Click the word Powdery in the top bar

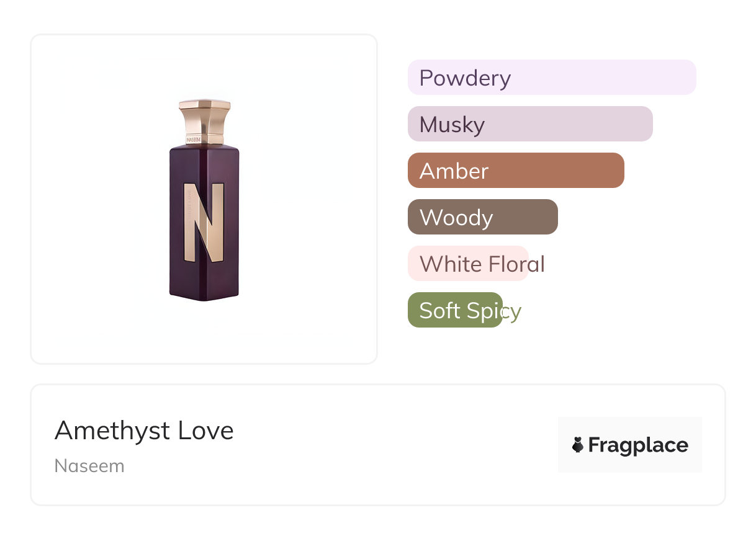click(x=465, y=78)
